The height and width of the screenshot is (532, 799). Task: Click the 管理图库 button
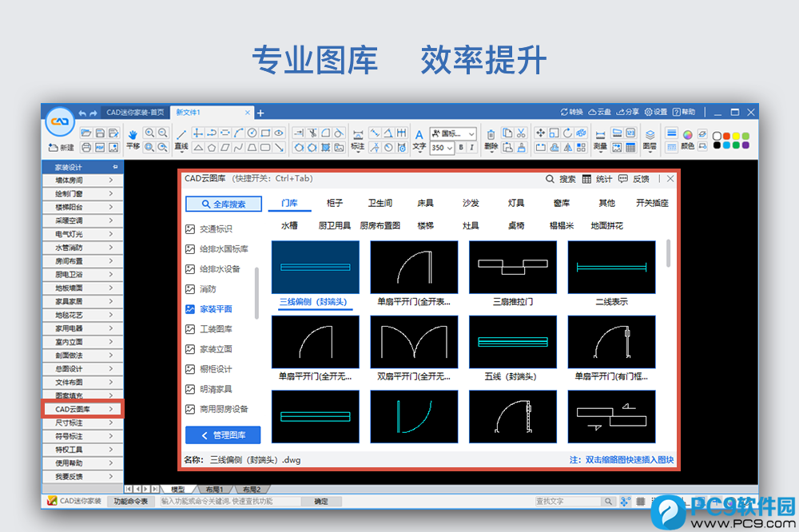[x=223, y=435]
